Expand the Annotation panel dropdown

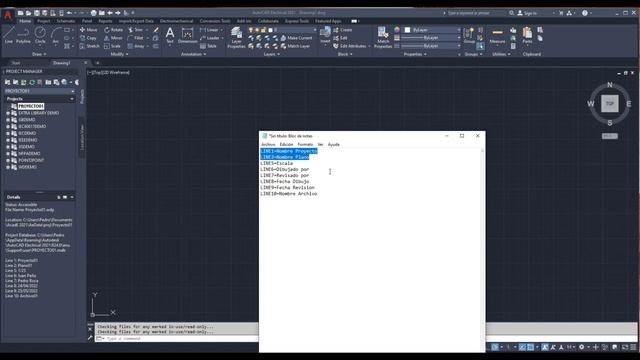pyautogui.click(x=193, y=54)
